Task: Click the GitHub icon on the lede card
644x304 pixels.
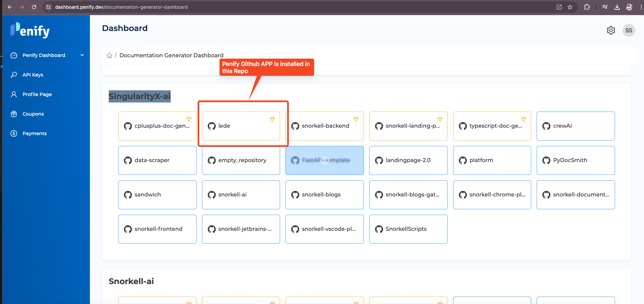Action: click(211, 126)
